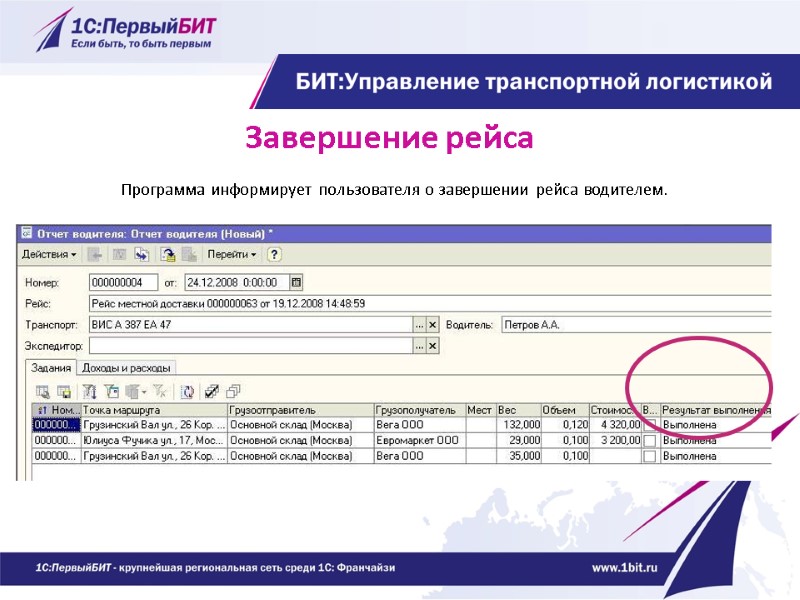Screen dimensions: 800x600
Task: Open the help with the question mark icon
Action: [272, 255]
